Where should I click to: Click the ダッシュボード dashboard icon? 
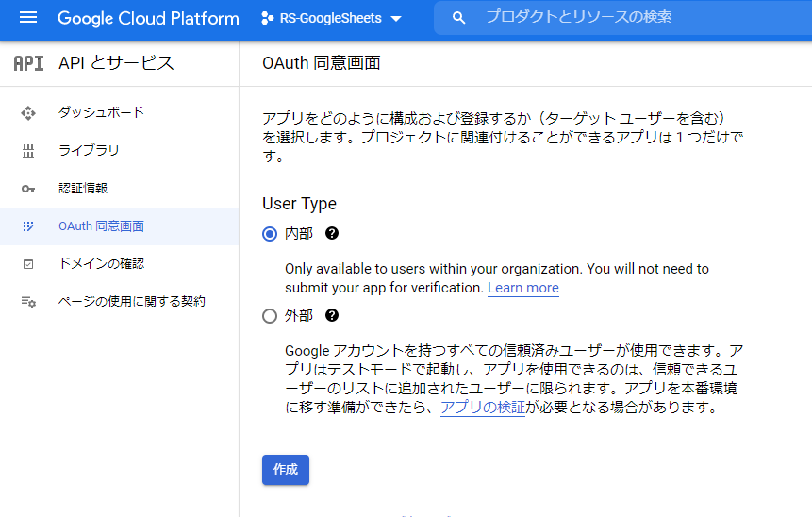coord(28,112)
